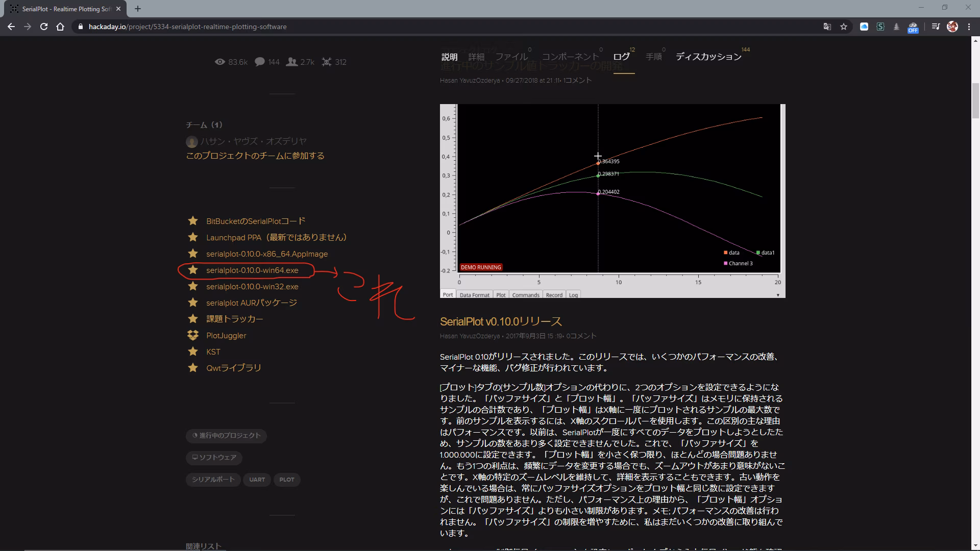
Task: Open the Chrome three-dot menu
Action: point(969,27)
